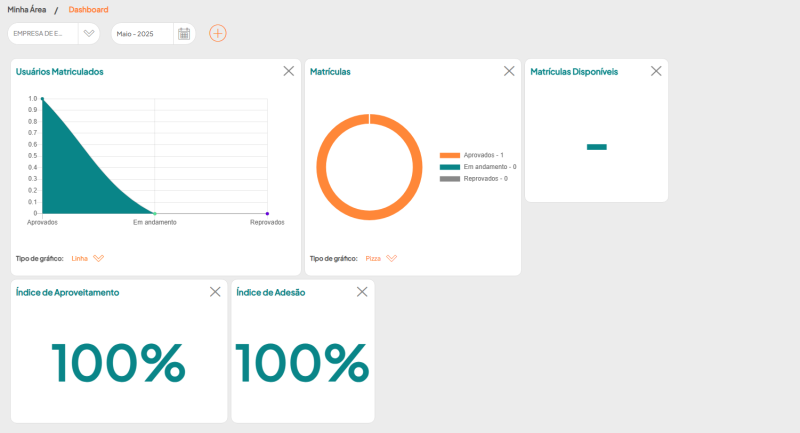Screen dimensions: 800x433
Task: Select the teal dash in Matrículas Disponíveis
Action: 596,147
